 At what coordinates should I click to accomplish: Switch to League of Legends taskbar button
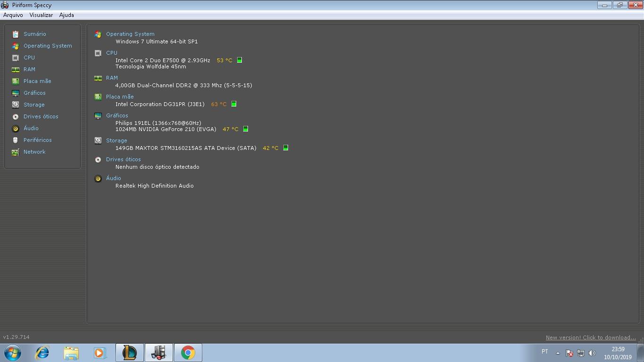129,353
